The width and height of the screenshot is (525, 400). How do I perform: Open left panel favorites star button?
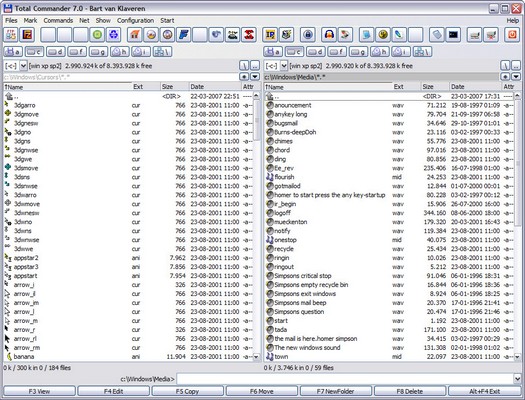(244, 77)
